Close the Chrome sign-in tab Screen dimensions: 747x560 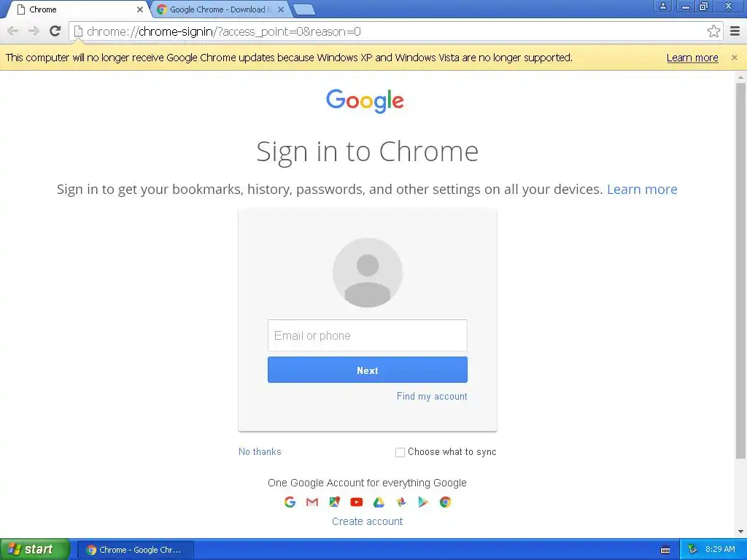coord(139,9)
